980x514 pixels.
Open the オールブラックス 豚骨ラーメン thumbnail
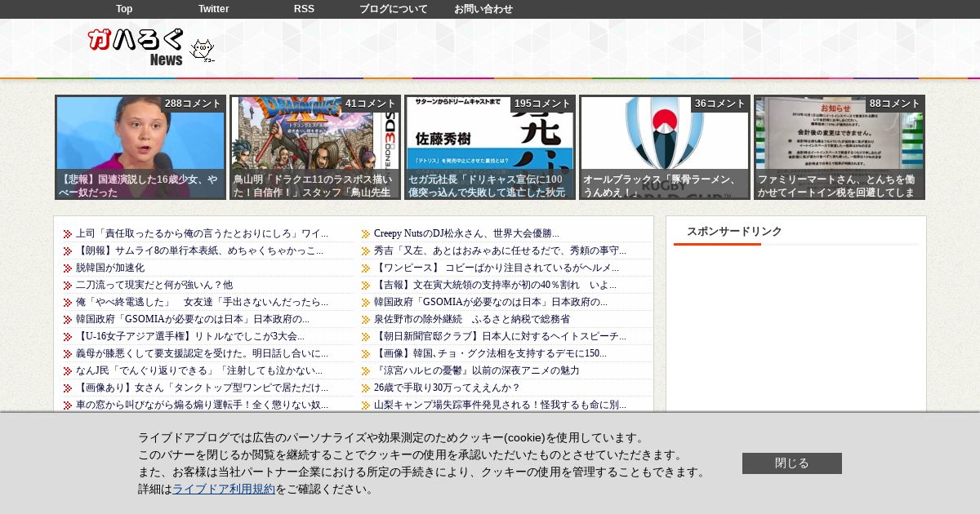[665, 148]
